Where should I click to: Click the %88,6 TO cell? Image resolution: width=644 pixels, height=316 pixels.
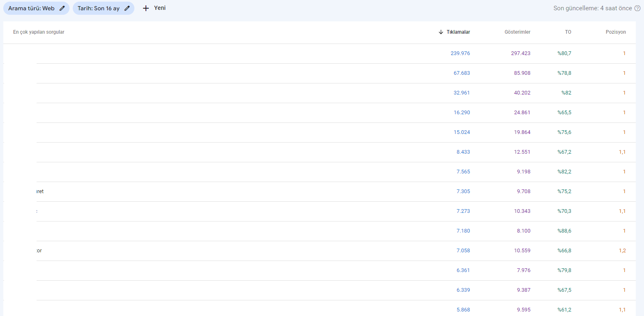click(x=564, y=231)
